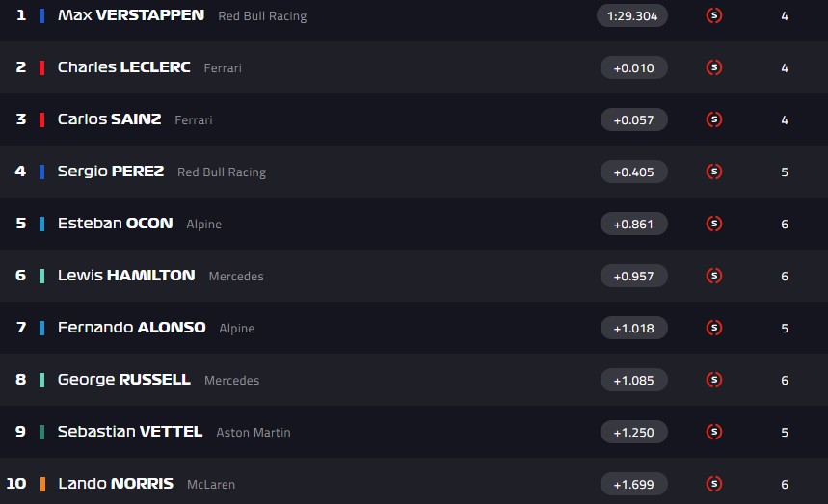Click Leclerc's +0.010 gap badge
This screenshot has height=504, width=828.
[632, 67]
